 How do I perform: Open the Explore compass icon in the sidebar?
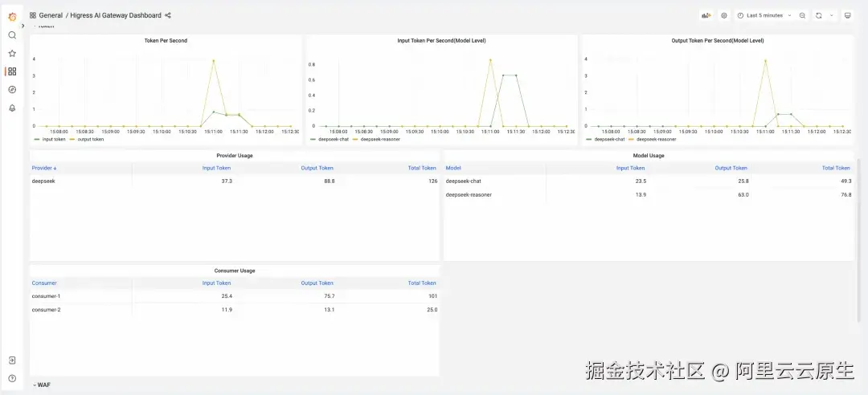click(12, 90)
